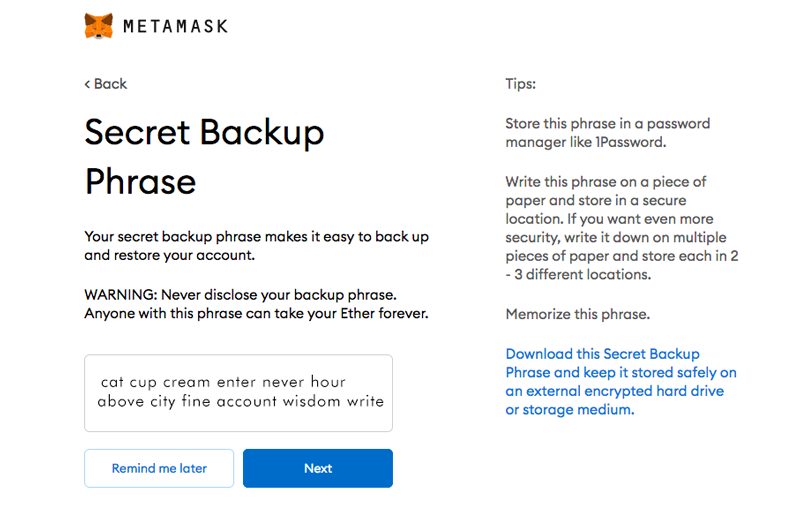Screen dimensions: 800x512
Task: Click the back chevron arrow
Action: pyautogui.click(x=87, y=84)
